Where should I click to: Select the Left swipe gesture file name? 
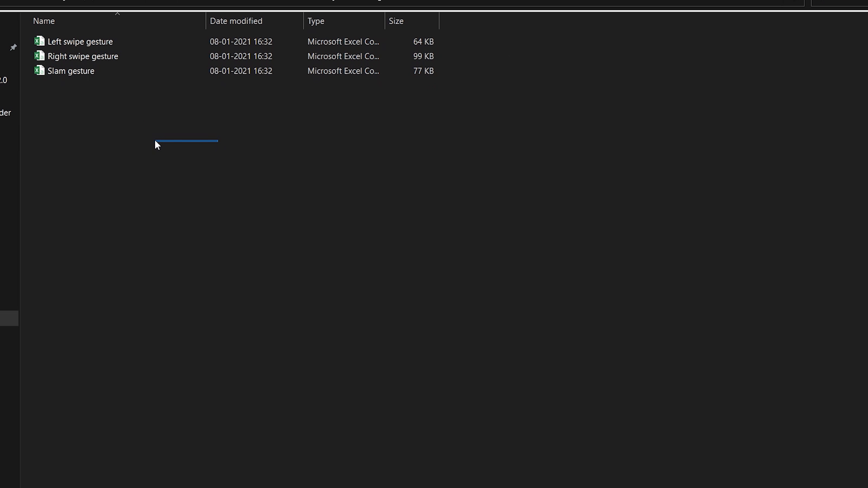pyautogui.click(x=80, y=42)
